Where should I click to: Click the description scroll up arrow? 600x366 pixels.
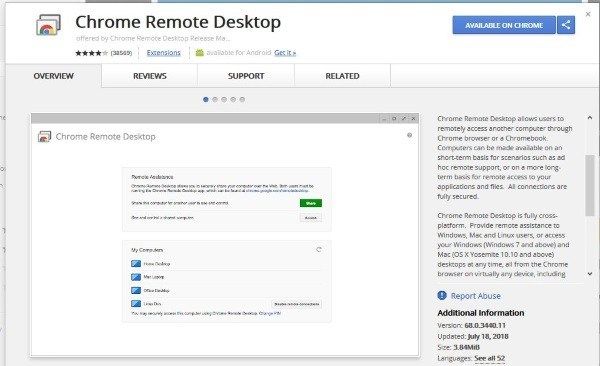click(590, 118)
